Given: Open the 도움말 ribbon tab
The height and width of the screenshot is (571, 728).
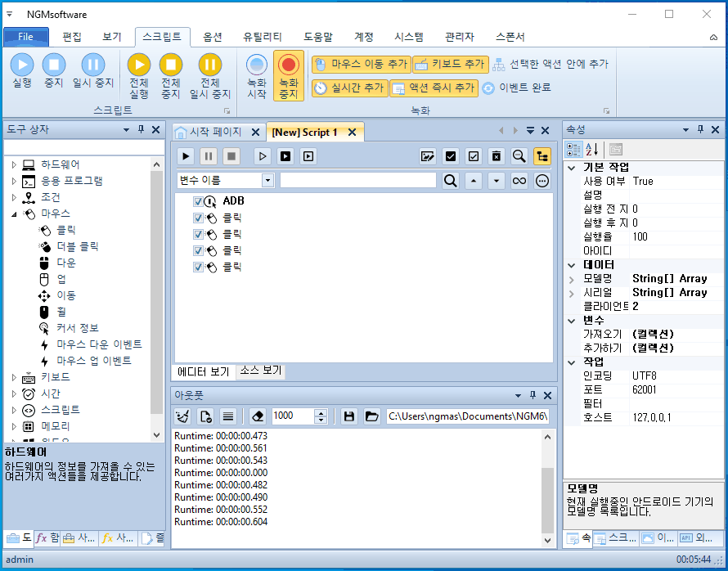Looking at the screenshot, I should (318, 37).
